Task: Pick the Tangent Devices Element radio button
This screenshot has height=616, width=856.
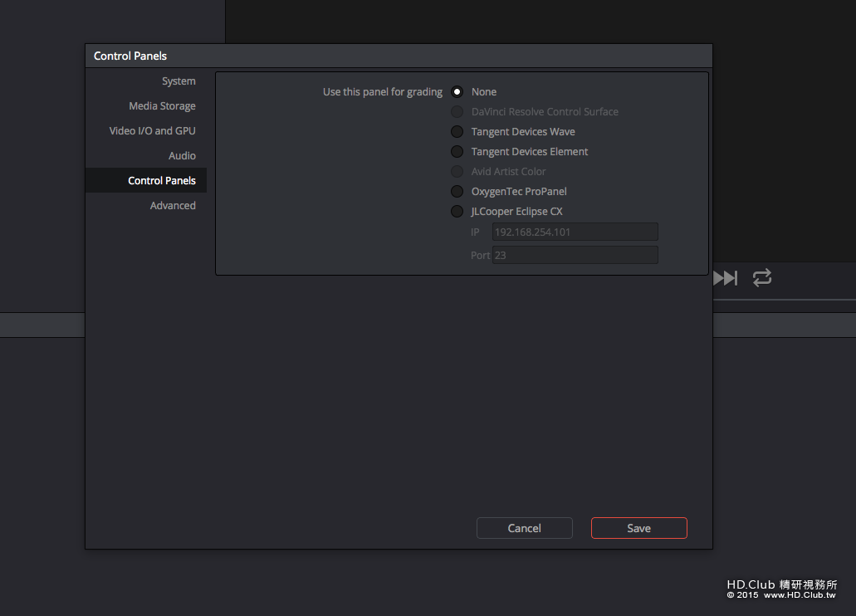Action: (457, 152)
